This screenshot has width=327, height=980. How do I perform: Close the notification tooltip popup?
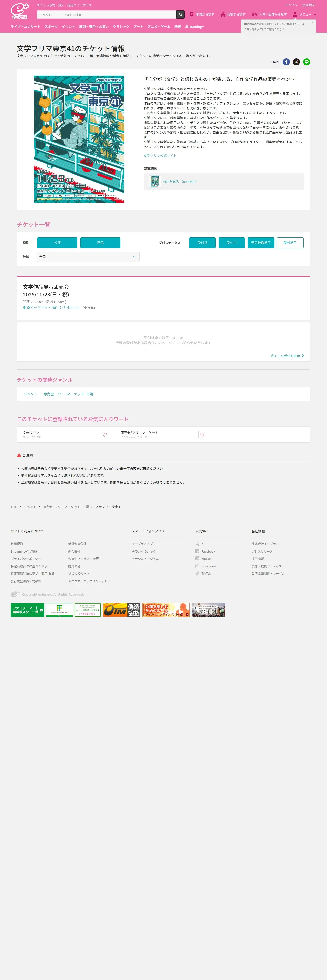point(312,23)
